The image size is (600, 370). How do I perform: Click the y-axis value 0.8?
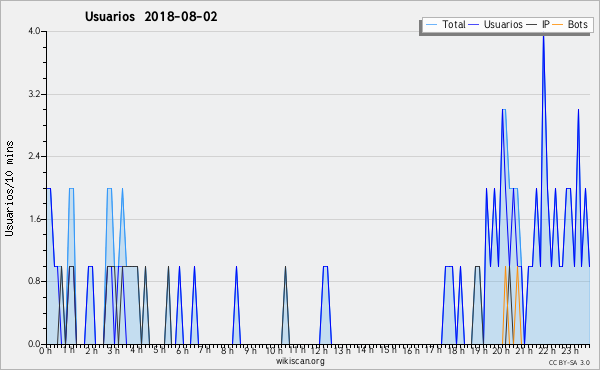(x=34, y=282)
